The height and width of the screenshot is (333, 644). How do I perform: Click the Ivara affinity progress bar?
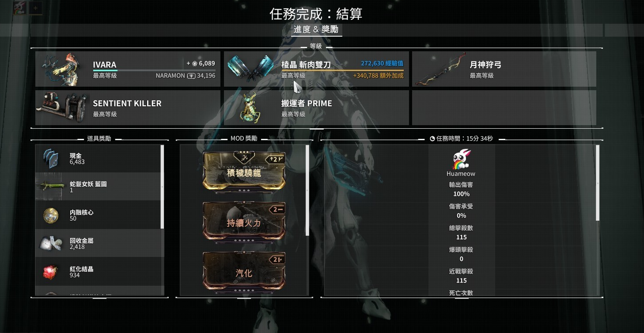click(154, 70)
